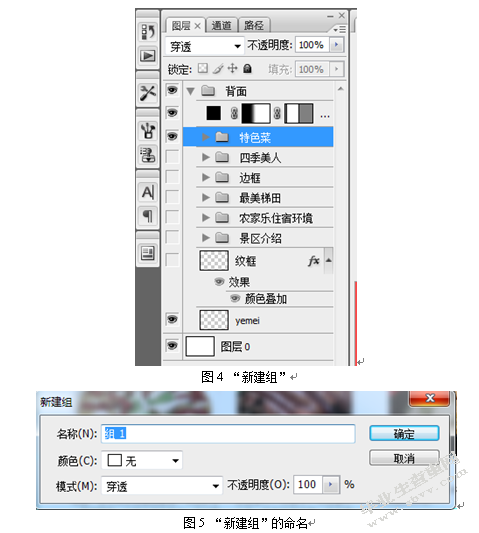Click lock all padlock icon
Screen dimensions: 479x533
(x=247, y=69)
